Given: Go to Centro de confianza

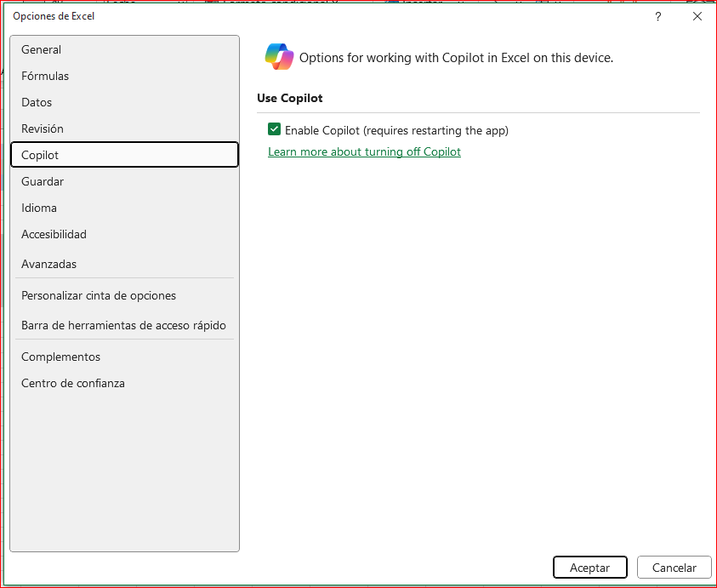Looking at the screenshot, I should [73, 383].
